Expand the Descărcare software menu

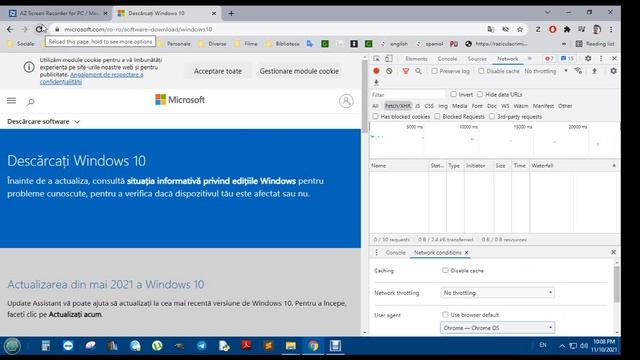point(44,122)
